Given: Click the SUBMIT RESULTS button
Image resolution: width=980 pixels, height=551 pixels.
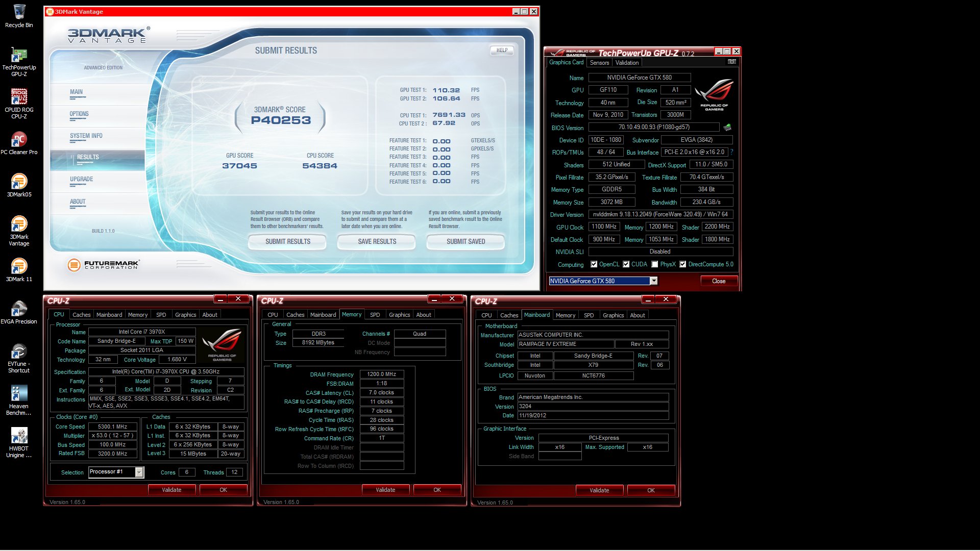Looking at the screenshot, I should 287,242.
